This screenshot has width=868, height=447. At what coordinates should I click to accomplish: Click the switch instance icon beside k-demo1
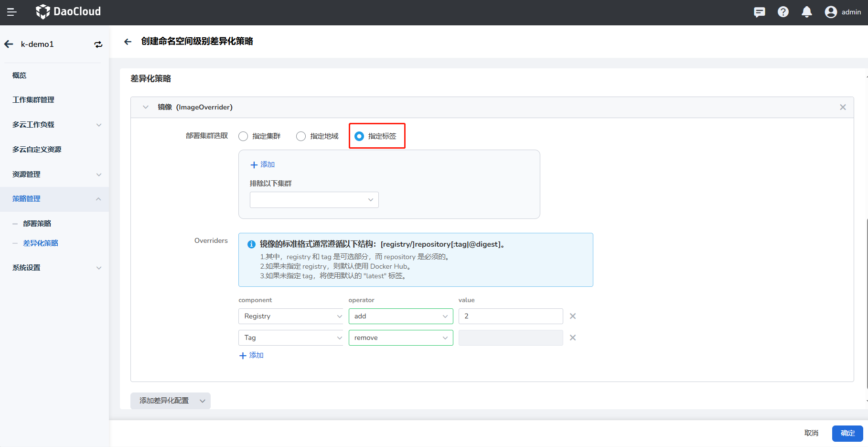(98, 44)
